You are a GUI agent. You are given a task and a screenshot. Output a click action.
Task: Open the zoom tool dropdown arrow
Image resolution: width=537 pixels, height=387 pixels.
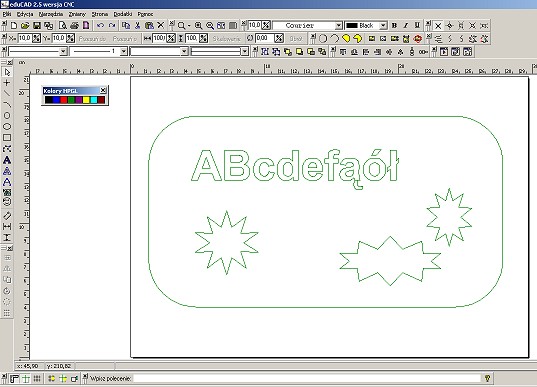coord(189,25)
